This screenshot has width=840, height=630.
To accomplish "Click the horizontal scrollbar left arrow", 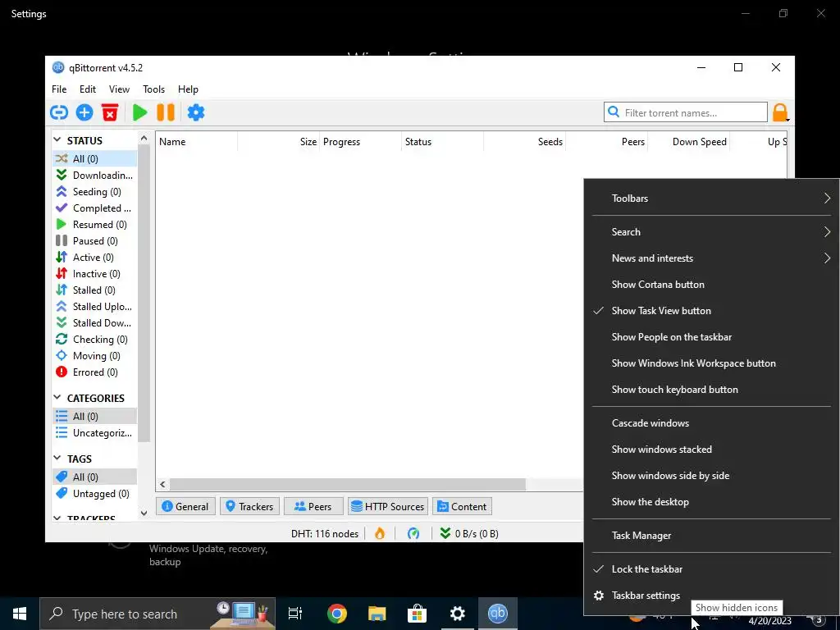I will [x=163, y=484].
